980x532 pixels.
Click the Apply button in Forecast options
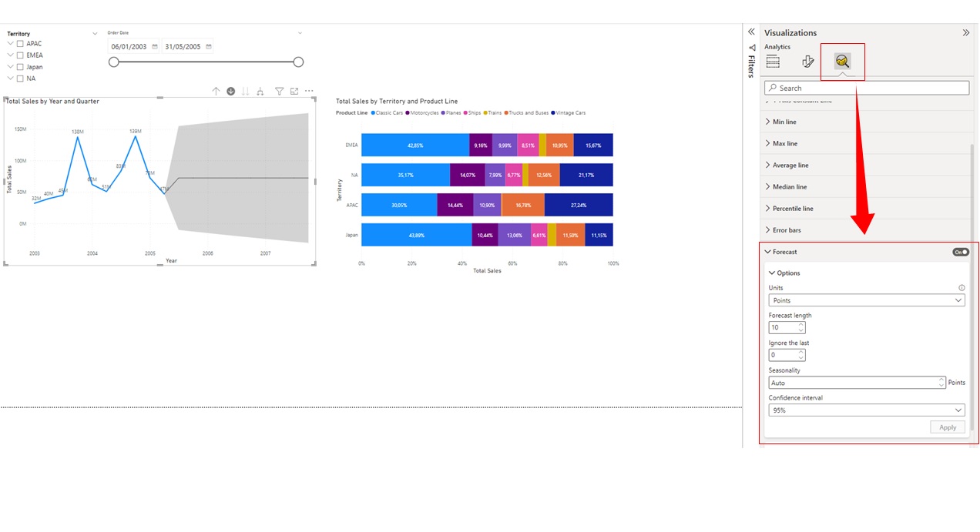click(x=948, y=427)
